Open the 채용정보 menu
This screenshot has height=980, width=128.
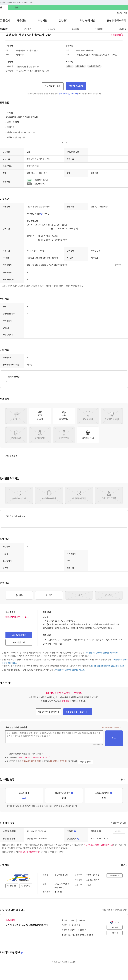point(22,21)
